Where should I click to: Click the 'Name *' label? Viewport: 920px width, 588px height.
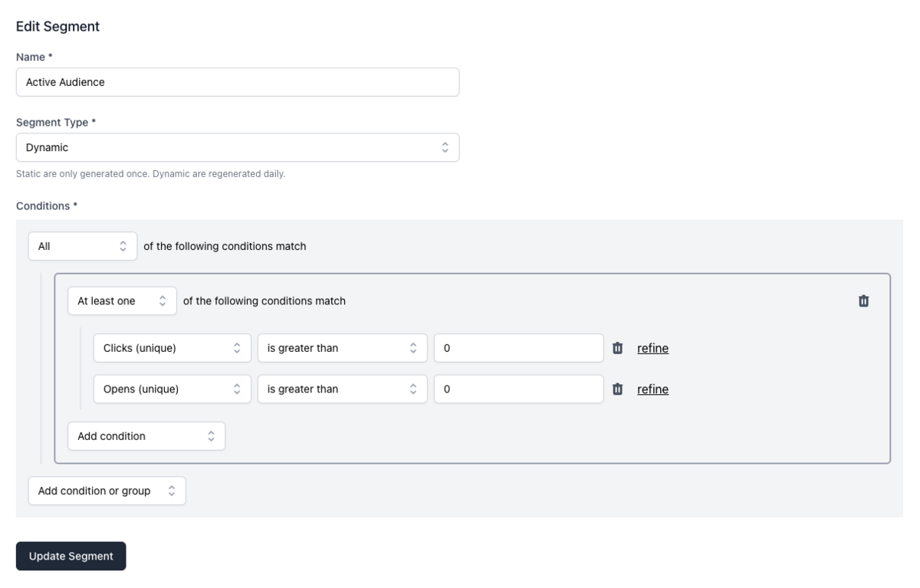coord(34,57)
